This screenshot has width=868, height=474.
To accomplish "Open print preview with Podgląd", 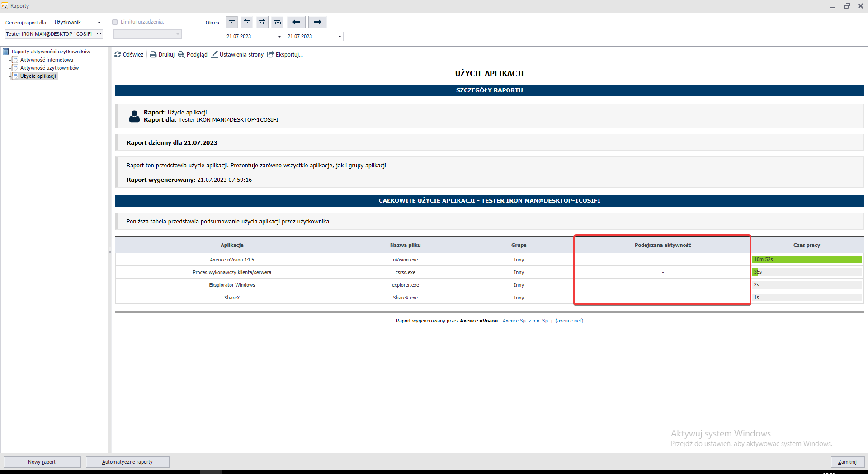I will point(193,55).
